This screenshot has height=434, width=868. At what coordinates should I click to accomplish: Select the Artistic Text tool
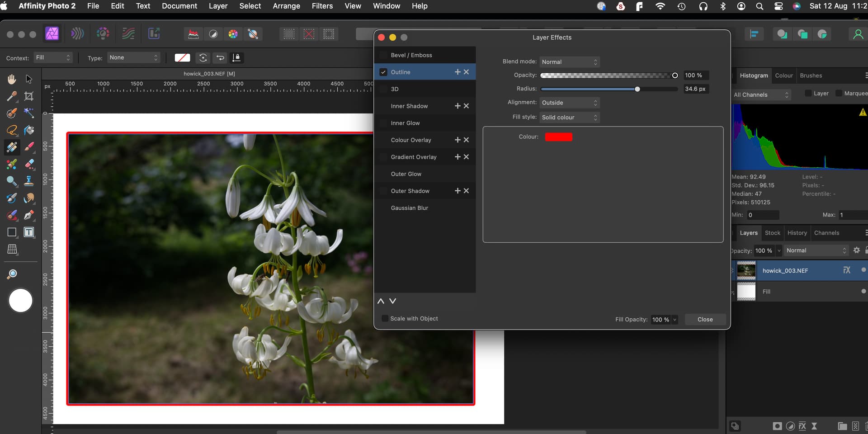click(x=29, y=232)
